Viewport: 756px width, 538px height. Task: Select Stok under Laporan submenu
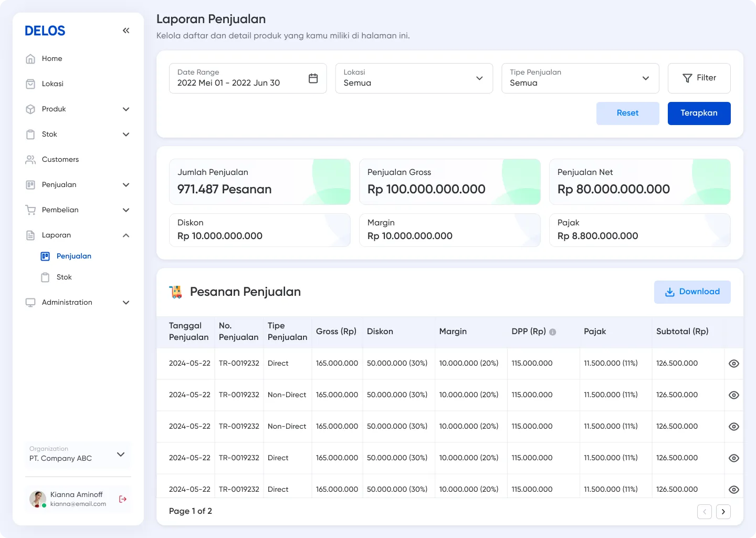(64, 277)
